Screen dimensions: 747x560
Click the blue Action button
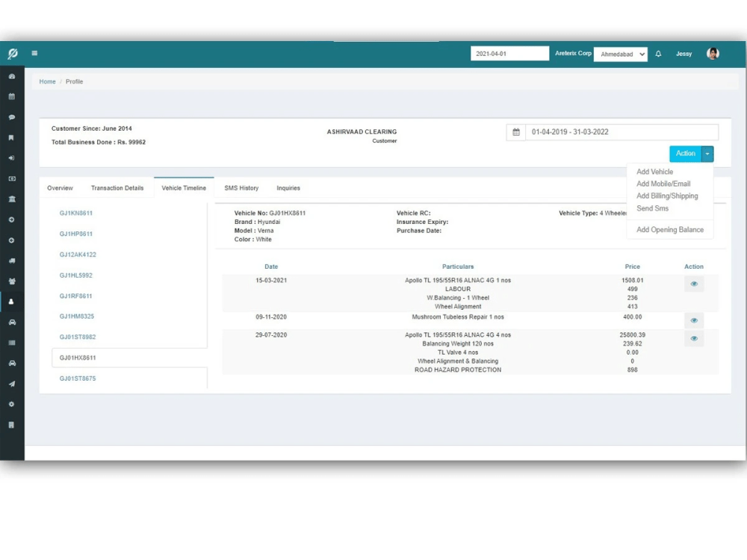(685, 154)
